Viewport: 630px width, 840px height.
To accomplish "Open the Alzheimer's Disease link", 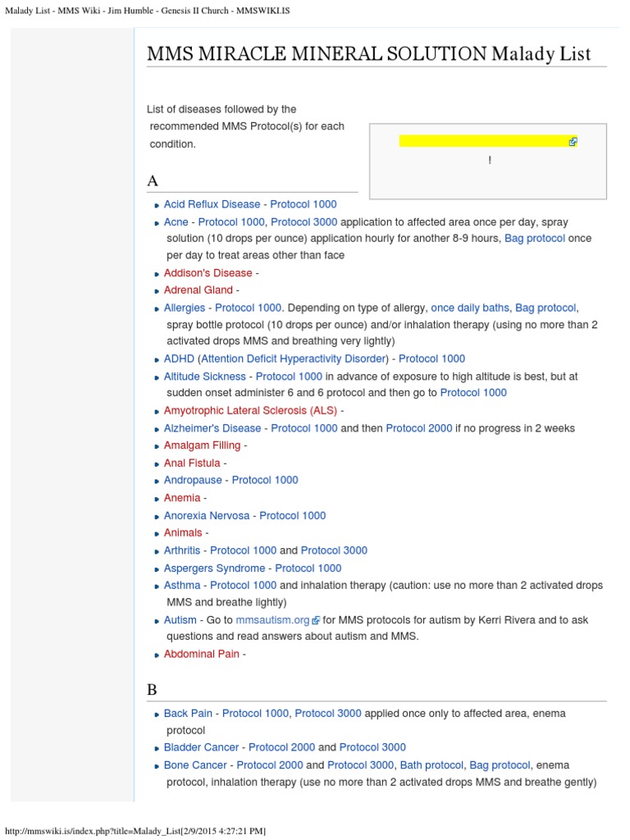I will pyautogui.click(x=212, y=428).
